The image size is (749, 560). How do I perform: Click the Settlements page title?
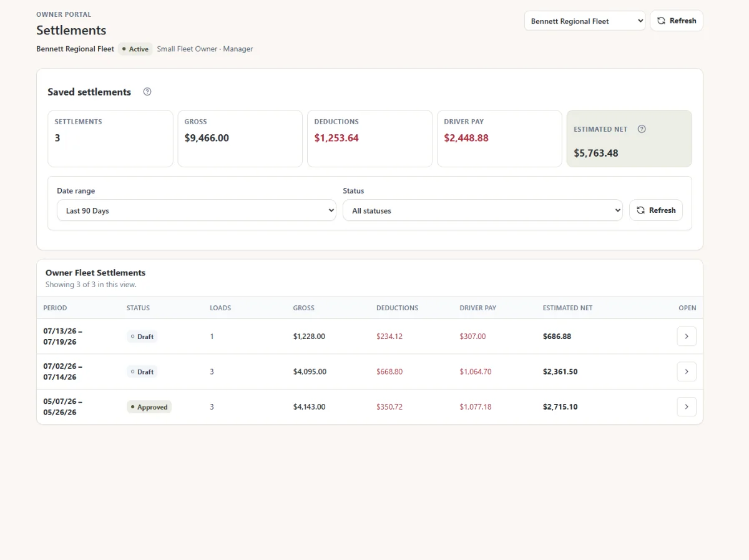click(x=71, y=30)
